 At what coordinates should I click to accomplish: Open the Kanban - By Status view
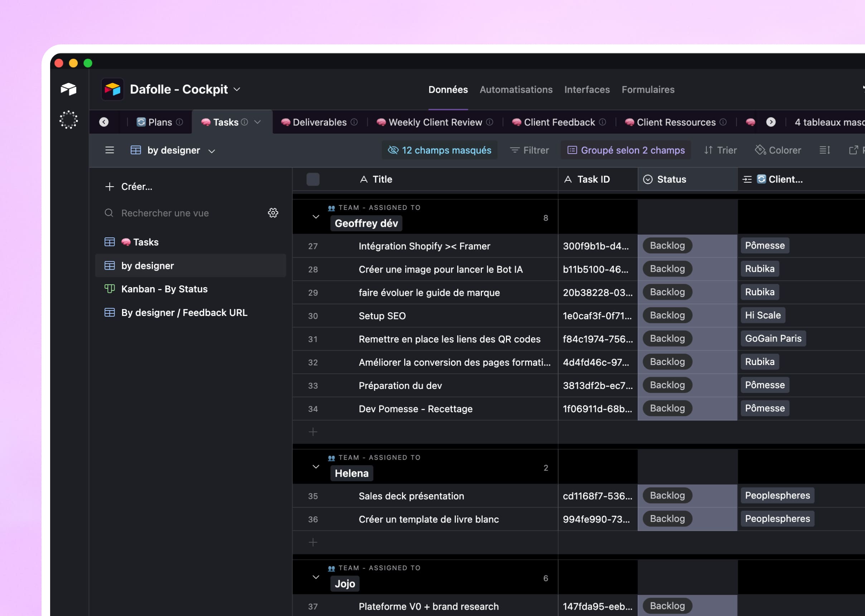pyautogui.click(x=164, y=289)
